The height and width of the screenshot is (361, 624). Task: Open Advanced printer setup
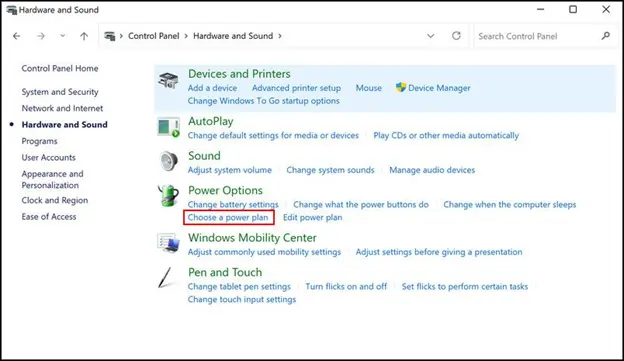[296, 88]
